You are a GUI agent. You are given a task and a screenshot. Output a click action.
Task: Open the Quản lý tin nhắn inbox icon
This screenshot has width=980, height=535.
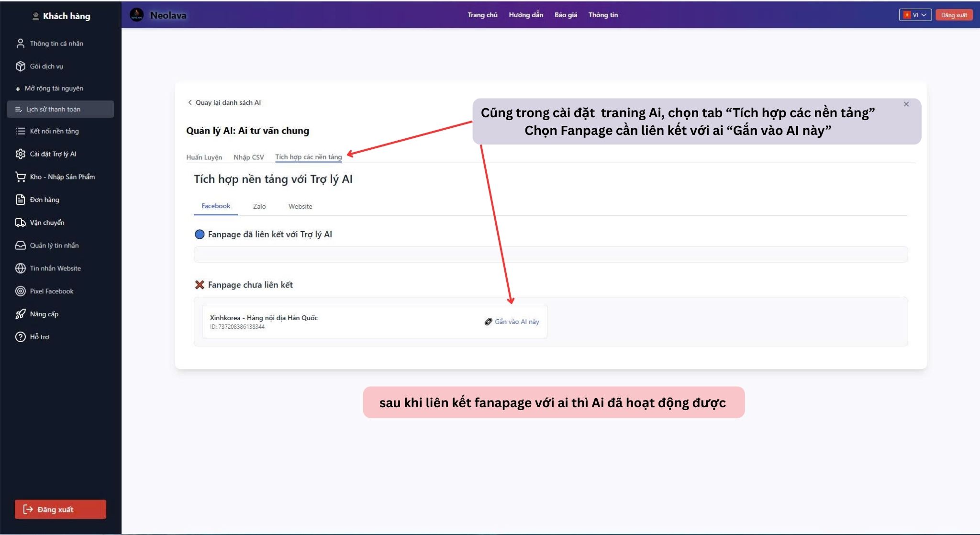point(20,245)
